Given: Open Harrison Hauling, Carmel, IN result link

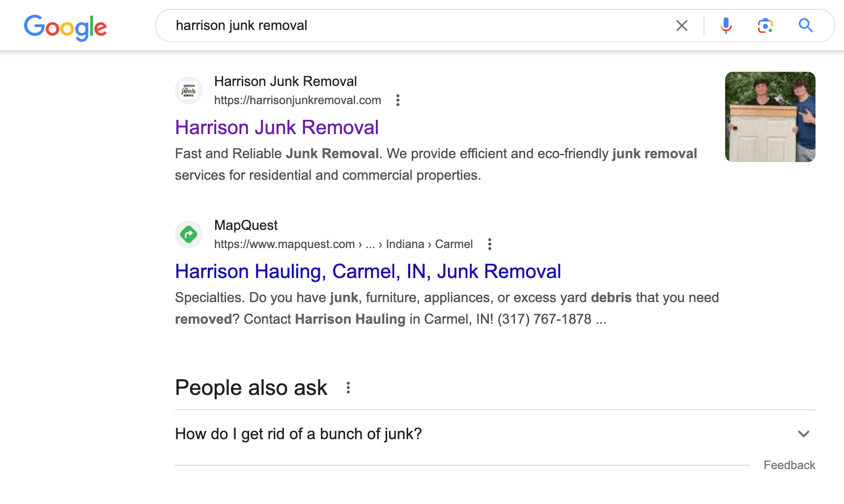Looking at the screenshot, I should point(368,271).
